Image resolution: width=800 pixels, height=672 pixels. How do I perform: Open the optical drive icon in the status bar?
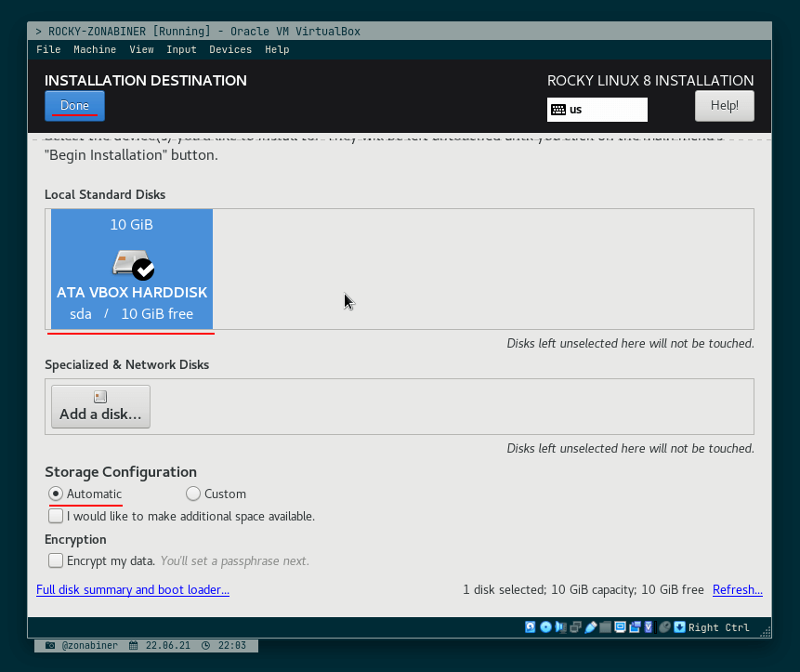[545, 627]
